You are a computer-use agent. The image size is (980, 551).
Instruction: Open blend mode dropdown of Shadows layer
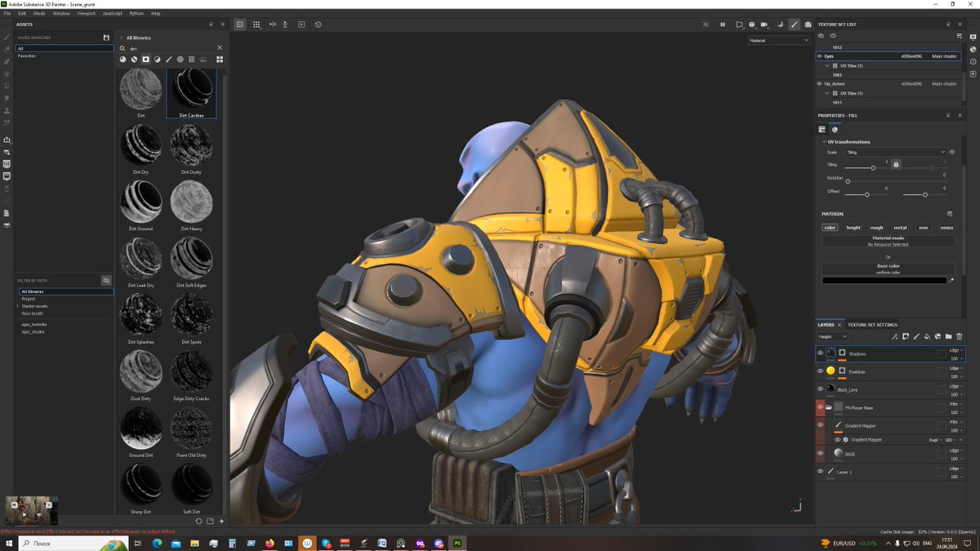tap(955, 349)
